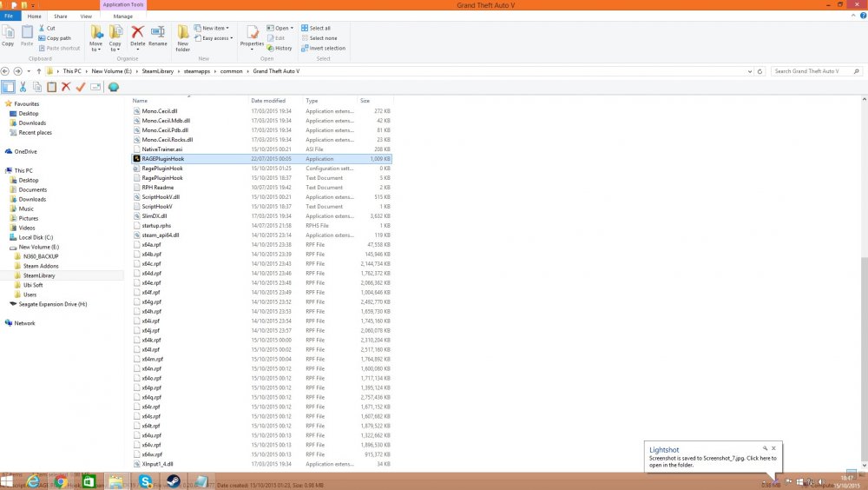
Task: Close the Lightshot notification popup
Action: [x=773, y=448]
